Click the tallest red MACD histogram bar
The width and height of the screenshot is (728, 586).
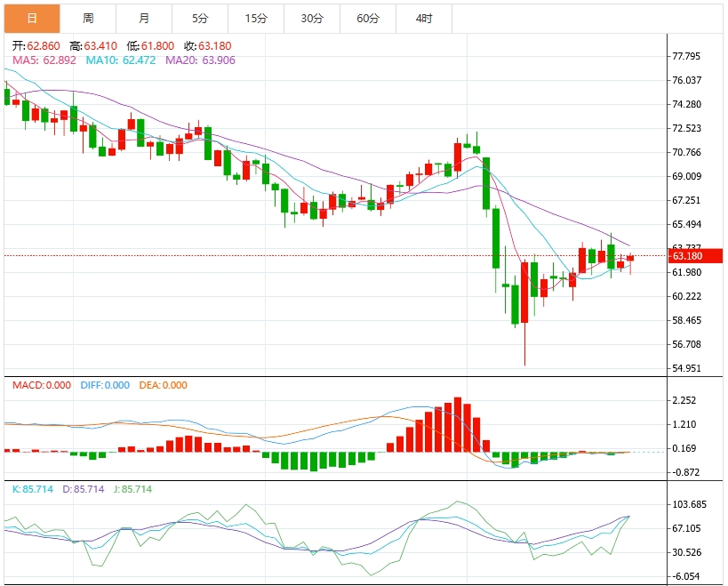(x=459, y=424)
